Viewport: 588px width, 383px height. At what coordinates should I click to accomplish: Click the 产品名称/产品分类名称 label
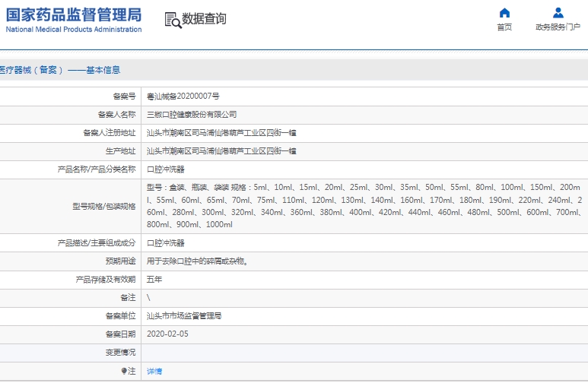[x=97, y=169]
